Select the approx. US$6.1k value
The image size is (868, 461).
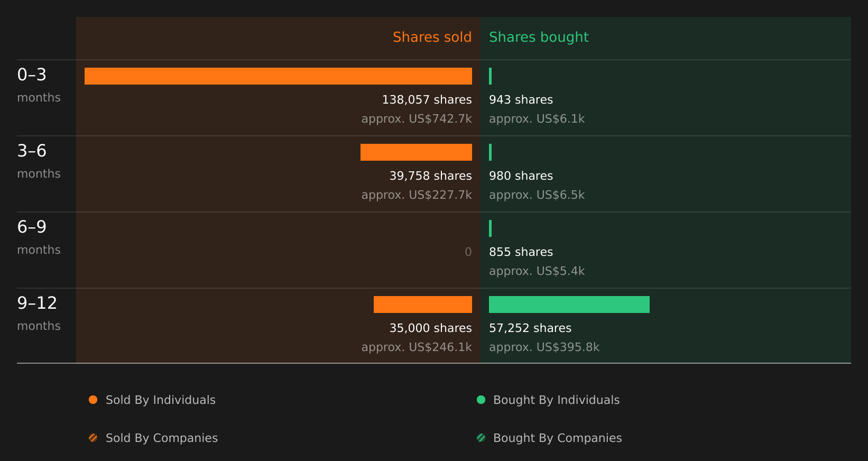point(537,118)
